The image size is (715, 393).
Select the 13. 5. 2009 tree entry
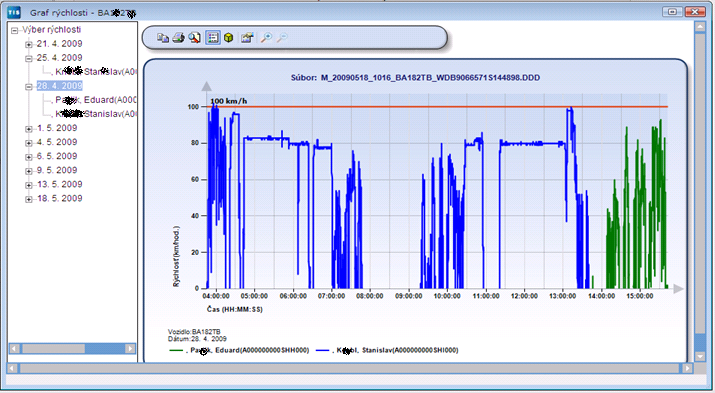pyautogui.click(x=60, y=184)
